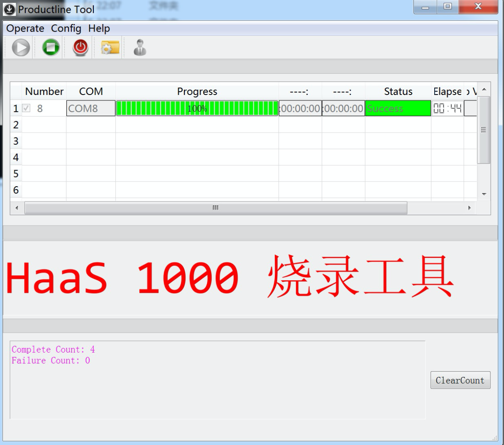Toggle the checkbox on row 1

point(26,107)
